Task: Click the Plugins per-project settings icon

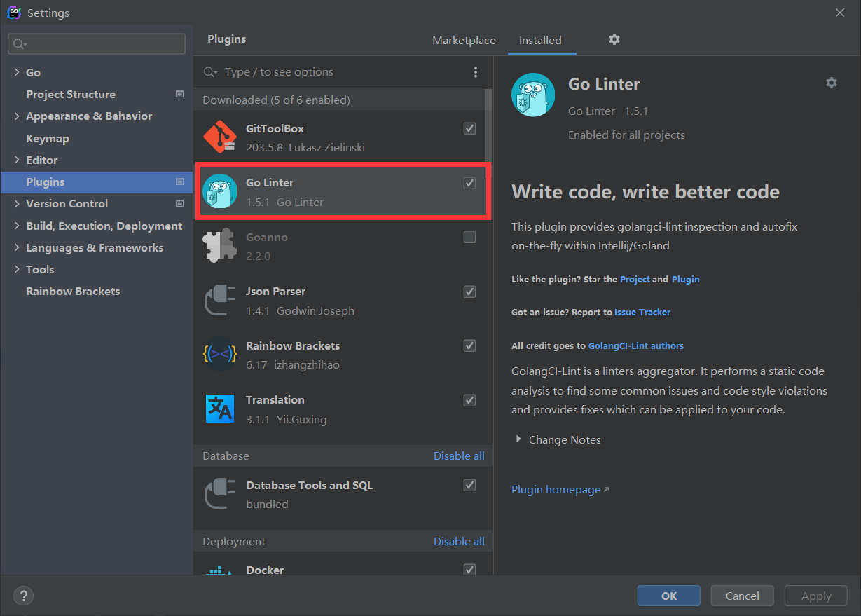Action: coord(180,182)
